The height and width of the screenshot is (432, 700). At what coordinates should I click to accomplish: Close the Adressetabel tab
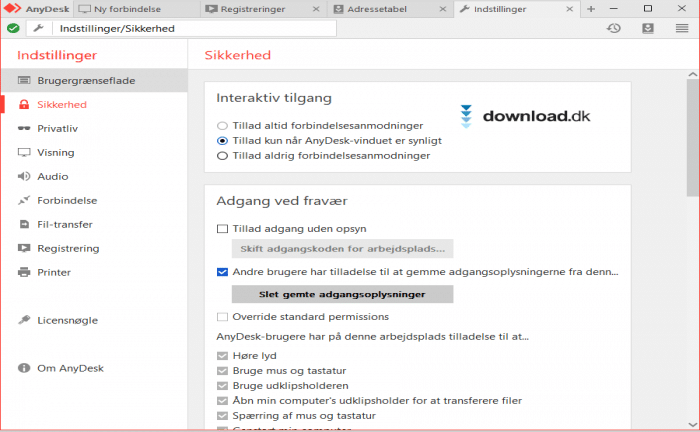coord(443,9)
